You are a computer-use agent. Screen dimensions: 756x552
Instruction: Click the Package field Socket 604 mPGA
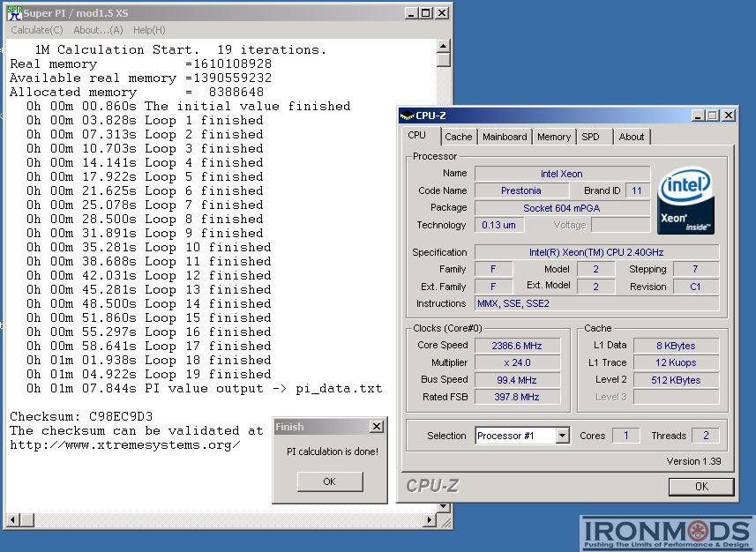click(562, 208)
